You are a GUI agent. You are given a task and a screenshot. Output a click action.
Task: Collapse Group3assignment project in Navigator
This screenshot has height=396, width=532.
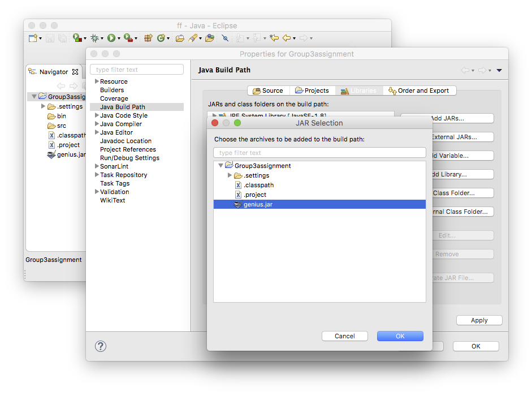pos(34,96)
